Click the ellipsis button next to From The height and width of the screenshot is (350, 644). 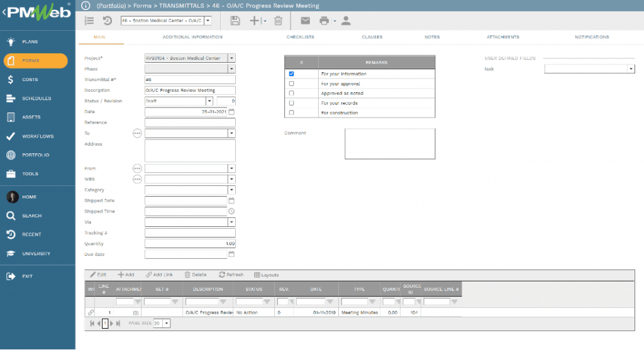[x=137, y=168]
